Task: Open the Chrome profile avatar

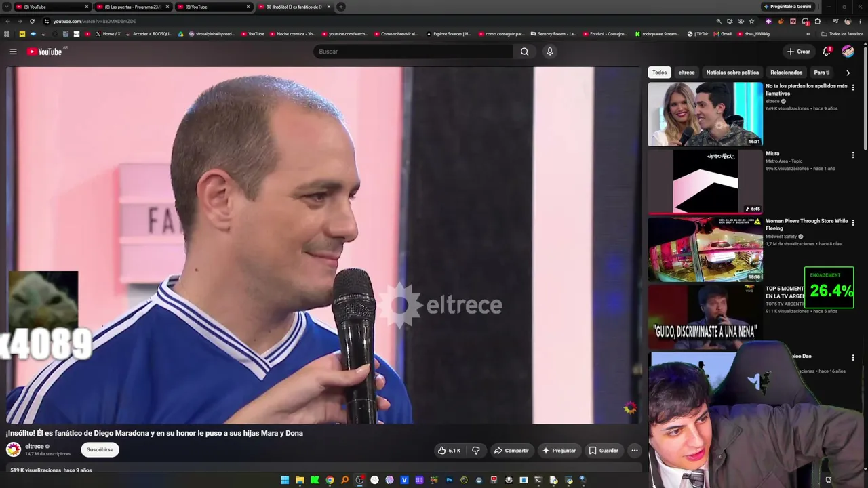Action: [848, 21]
